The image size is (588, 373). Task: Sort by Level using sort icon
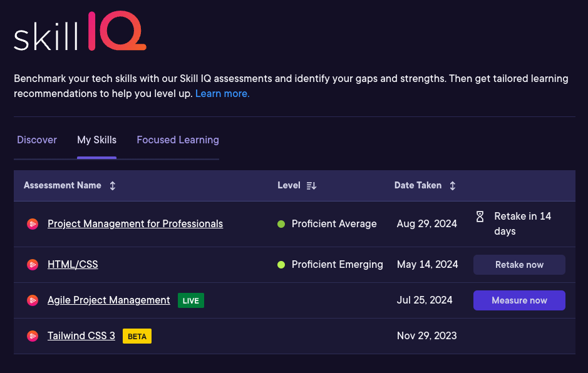tap(311, 186)
